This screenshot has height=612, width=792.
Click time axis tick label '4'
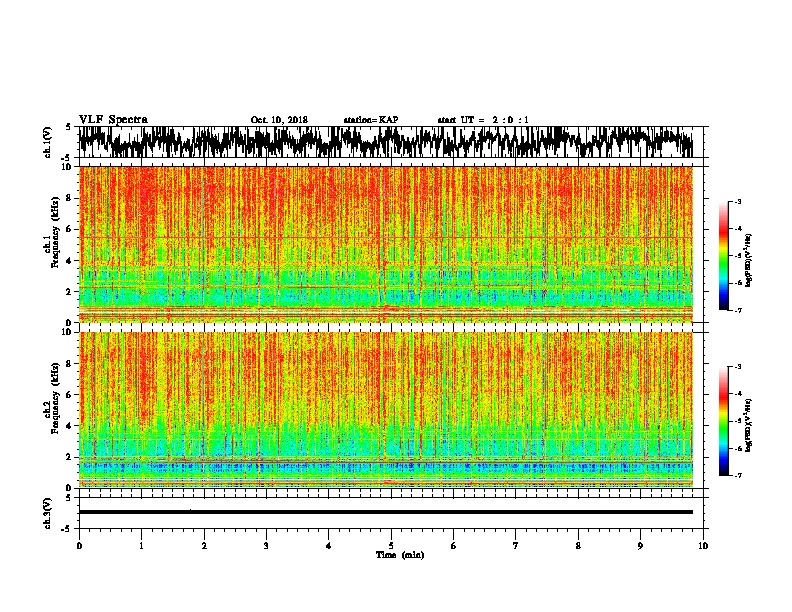[329, 546]
